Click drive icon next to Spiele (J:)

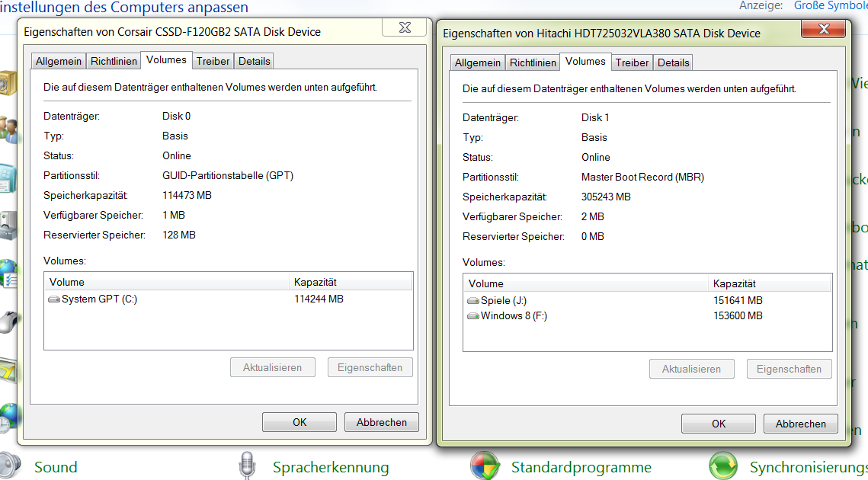click(472, 301)
